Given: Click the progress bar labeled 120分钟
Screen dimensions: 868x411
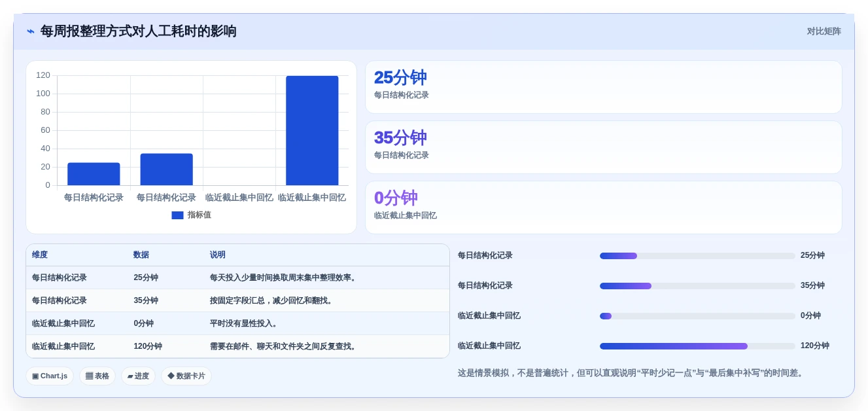Looking at the screenshot, I should point(697,346).
